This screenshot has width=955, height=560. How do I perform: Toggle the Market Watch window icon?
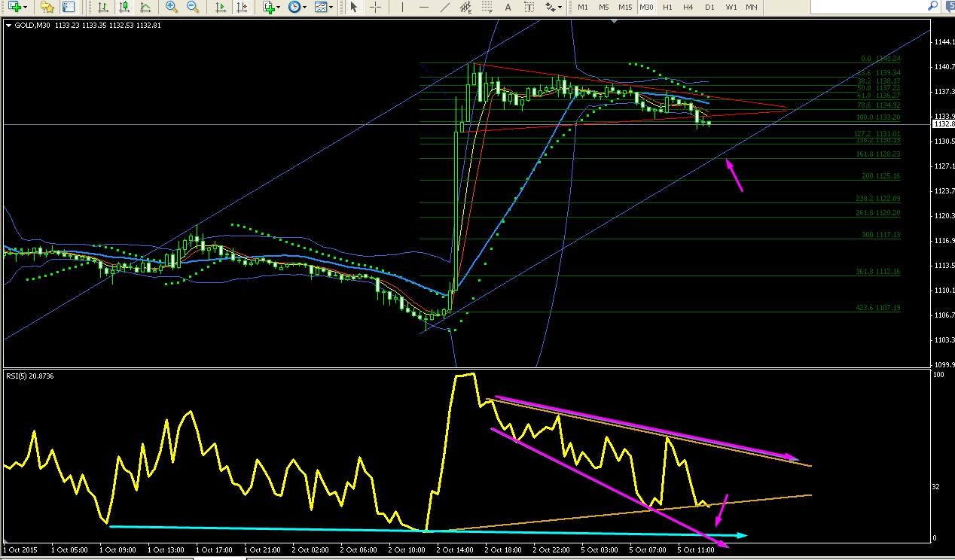(69, 7)
